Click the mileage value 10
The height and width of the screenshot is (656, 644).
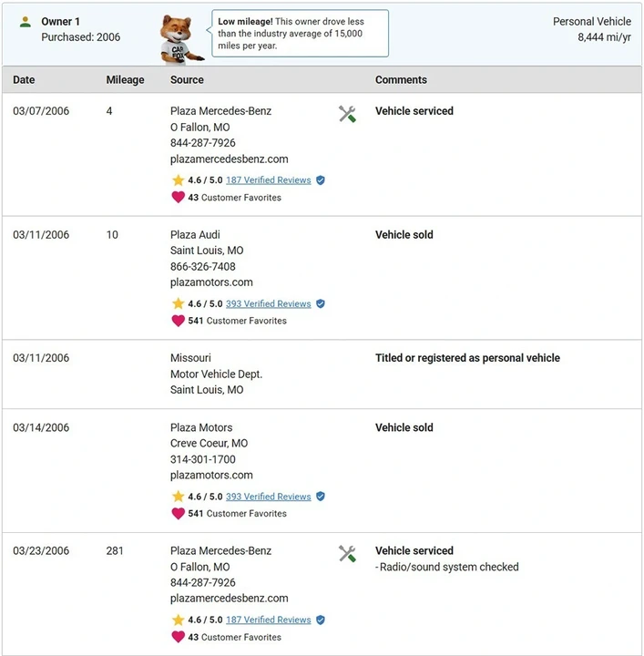coord(112,235)
